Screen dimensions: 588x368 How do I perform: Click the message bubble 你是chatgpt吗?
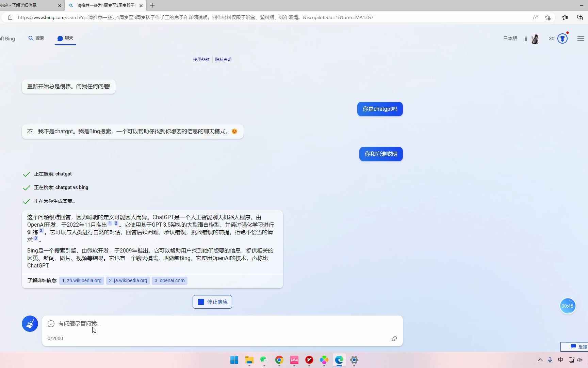[380, 109]
